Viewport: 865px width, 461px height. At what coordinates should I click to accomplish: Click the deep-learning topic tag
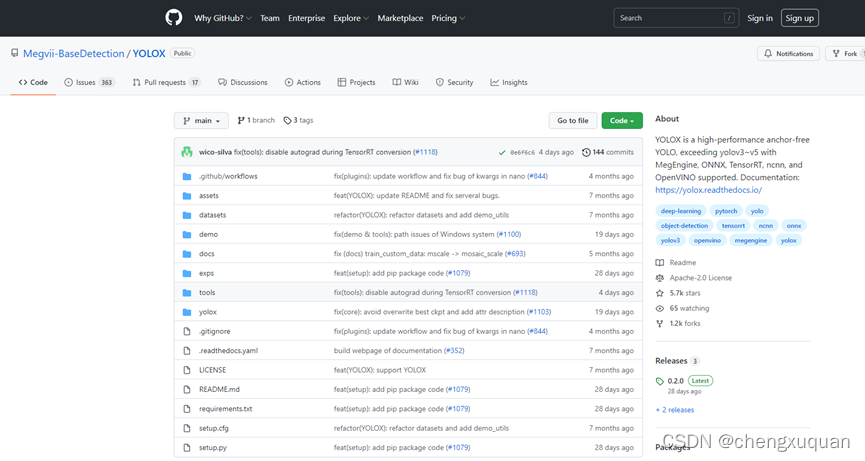click(x=681, y=211)
